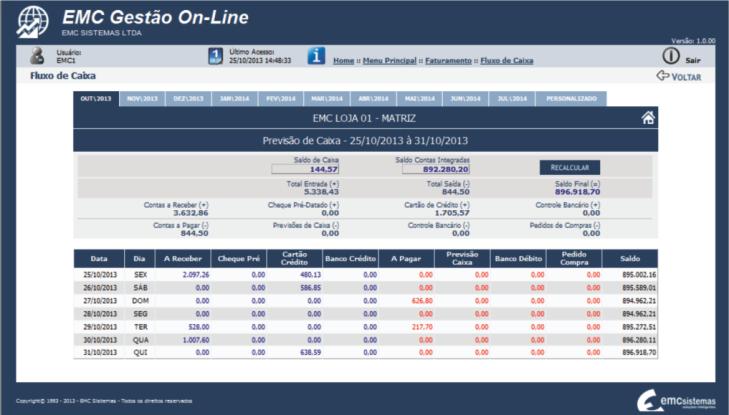The height and width of the screenshot is (415, 729).
Task: Click date cell 28/10/2013
Action: 100,314
